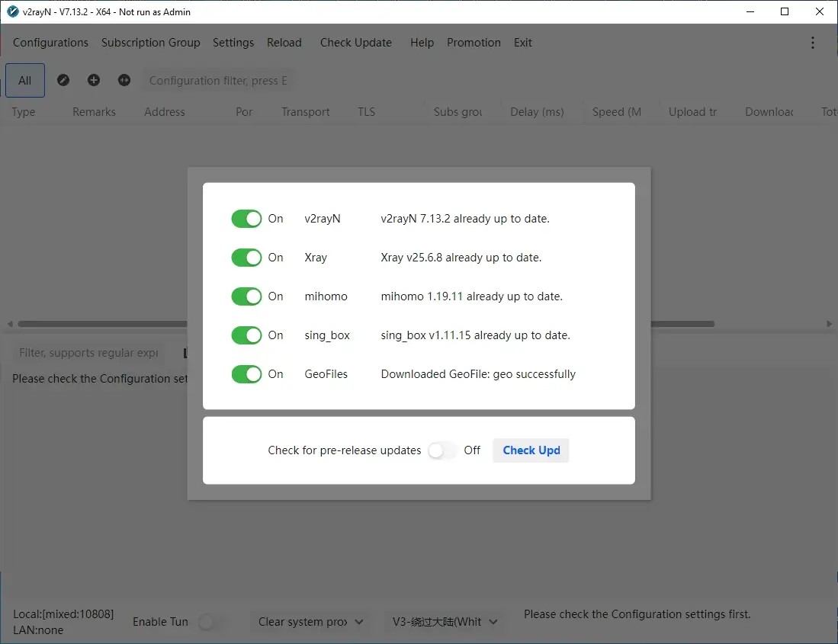Open the Settings menu
The height and width of the screenshot is (644, 838).
coord(233,43)
